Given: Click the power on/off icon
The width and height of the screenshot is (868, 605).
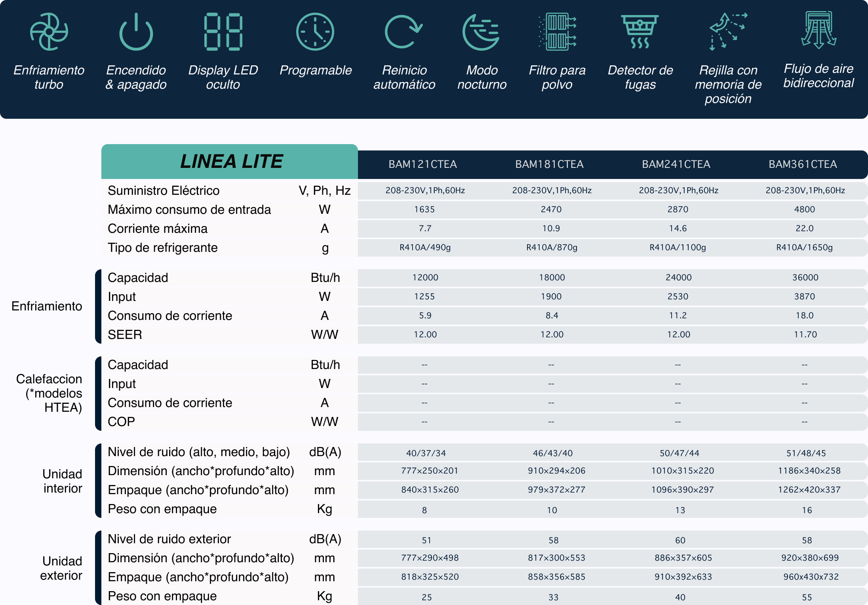Looking at the screenshot, I should click(x=136, y=32).
